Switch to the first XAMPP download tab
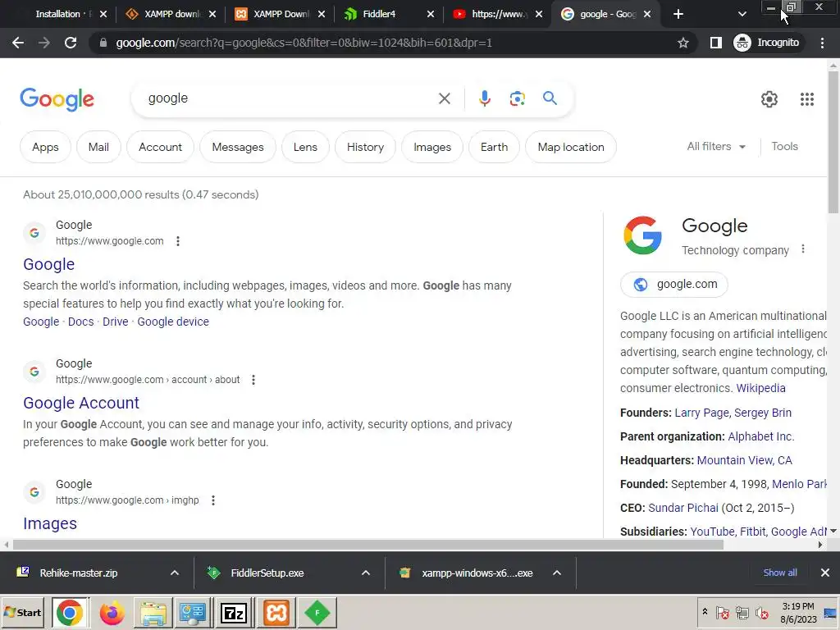Viewport: 840px width, 630px height. pyautogui.click(x=171, y=14)
